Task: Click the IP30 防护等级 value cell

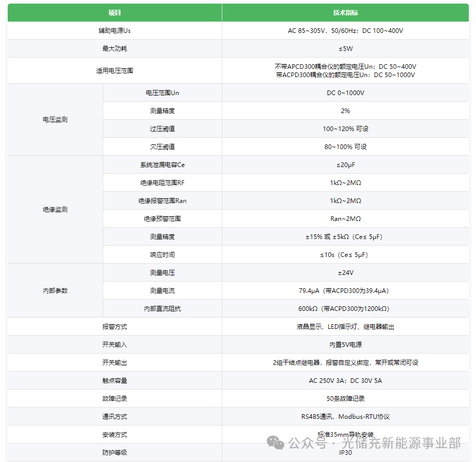Action: [x=346, y=452]
